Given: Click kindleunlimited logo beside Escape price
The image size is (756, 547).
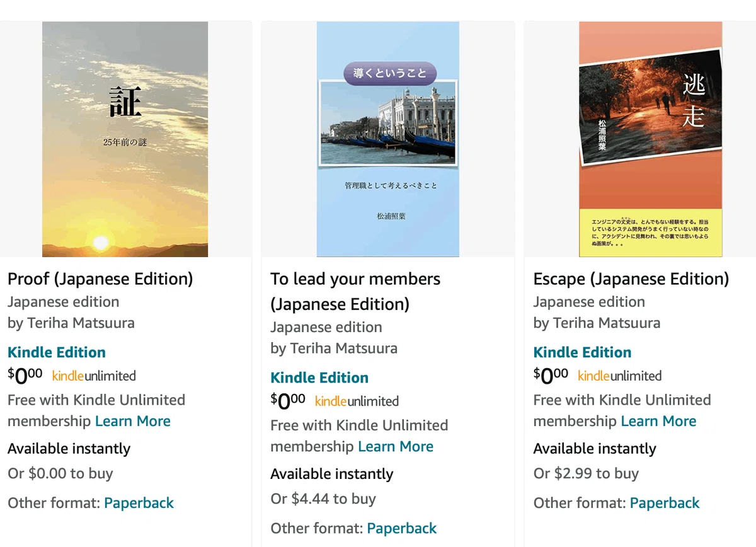Looking at the screenshot, I should (x=619, y=376).
